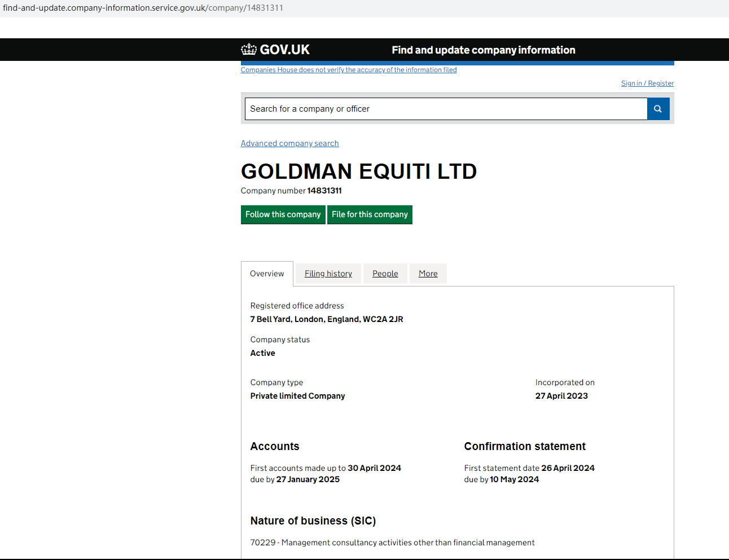The width and height of the screenshot is (729, 560).
Task: Click the Incorporated on label
Action: tap(565, 382)
